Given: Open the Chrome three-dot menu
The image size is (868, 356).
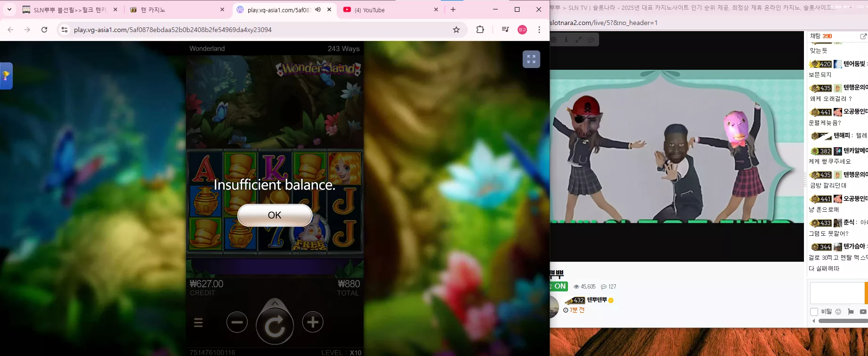Looking at the screenshot, I should tap(539, 30).
